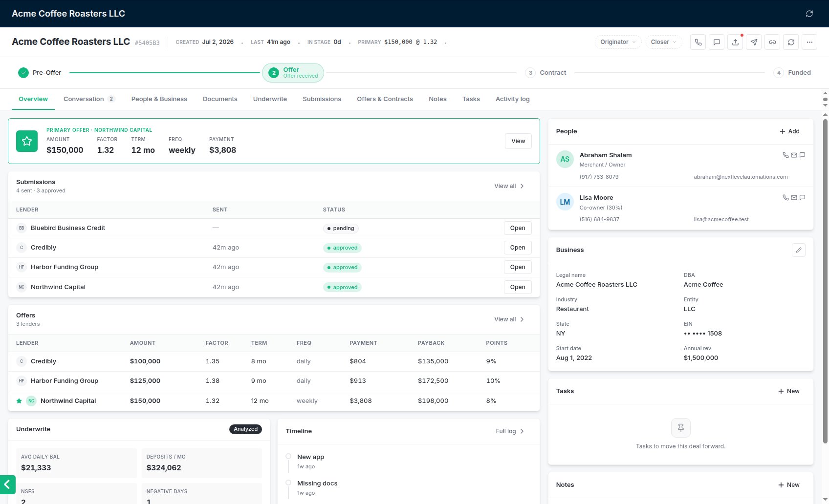Email Lisa Moore via envelope icon
This screenshot has width=829, height=504.
point(794,197)
